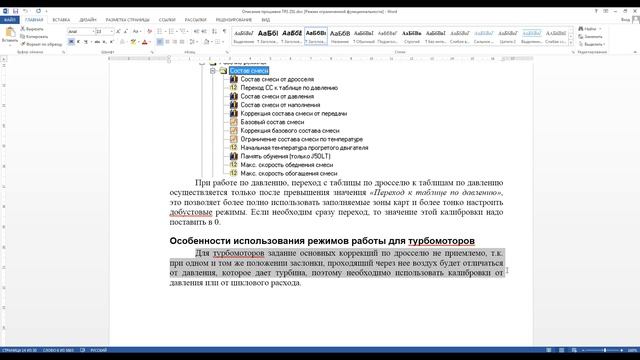Viewport: 640px width, 360px height.
Task: Open the ФАЙЛ tab
Action: (x=9, y=20)
